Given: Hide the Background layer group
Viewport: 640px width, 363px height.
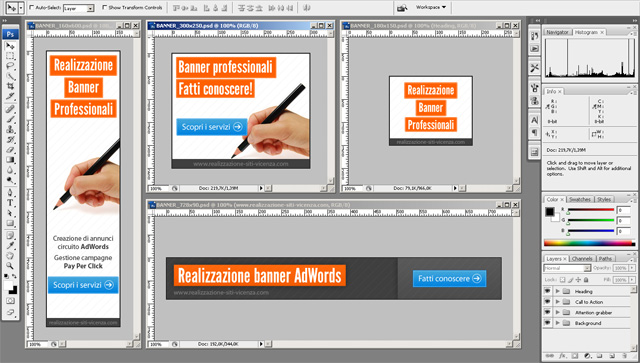Looking at the screenshot, I should (x=547, y=323).
